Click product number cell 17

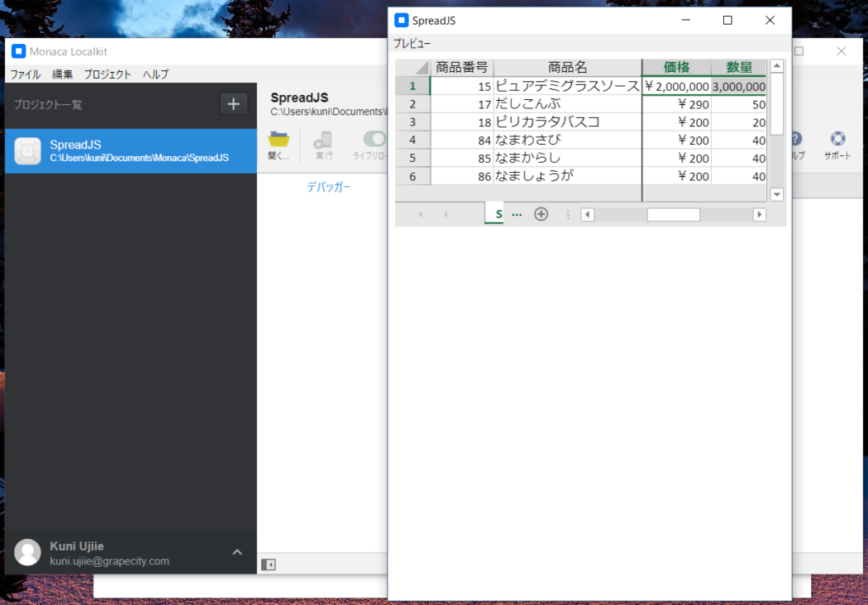click(x=462, y=104)
